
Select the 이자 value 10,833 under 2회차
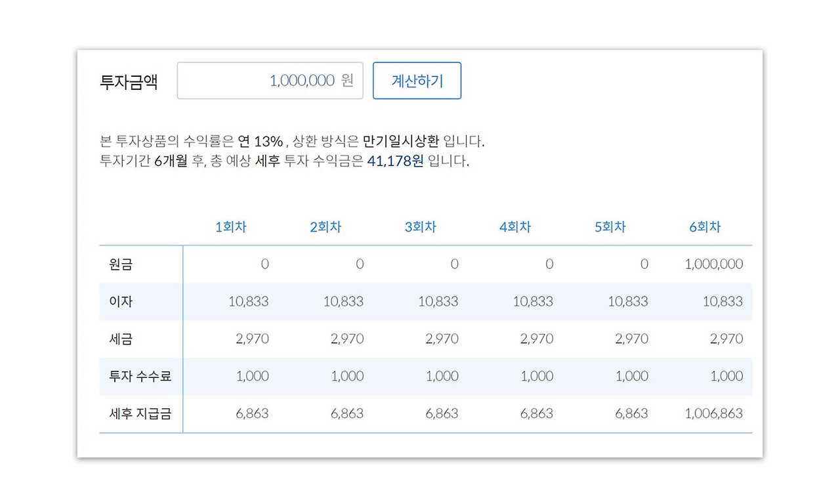344,302
